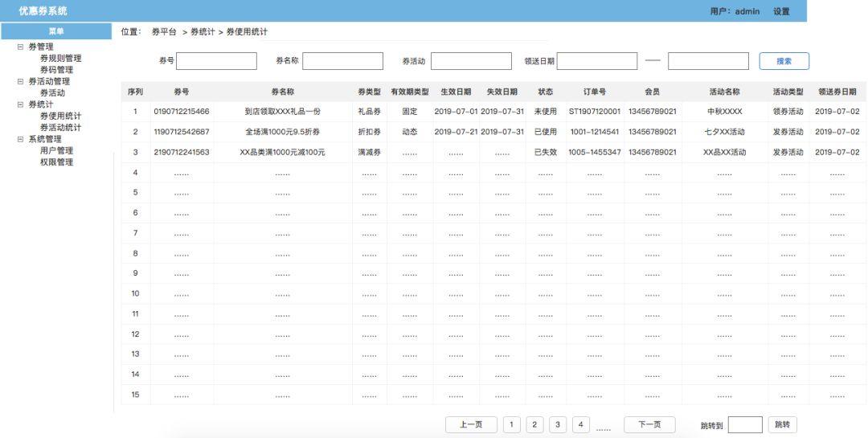Screen dimensions: 868x438
Task: Focus the 券活动 search field
Action: point(471,61)
